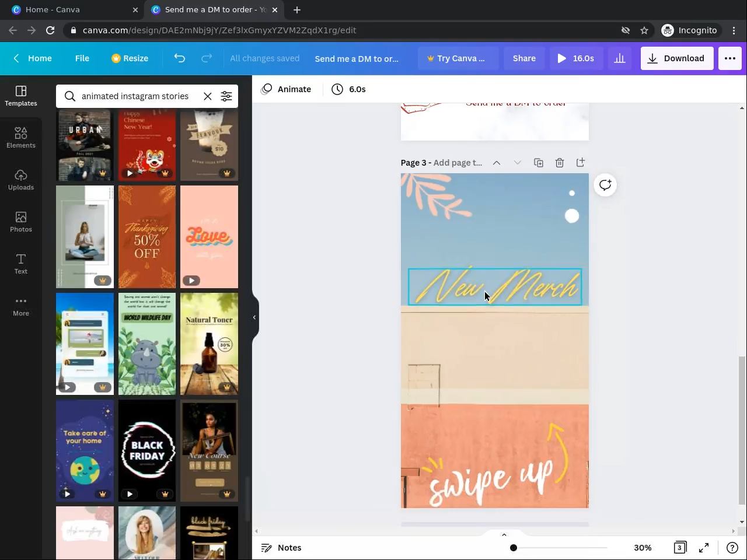This screenshot has height=560, width=747.
Task: Open the Photos side panel
Action: [x=21, y=222]
